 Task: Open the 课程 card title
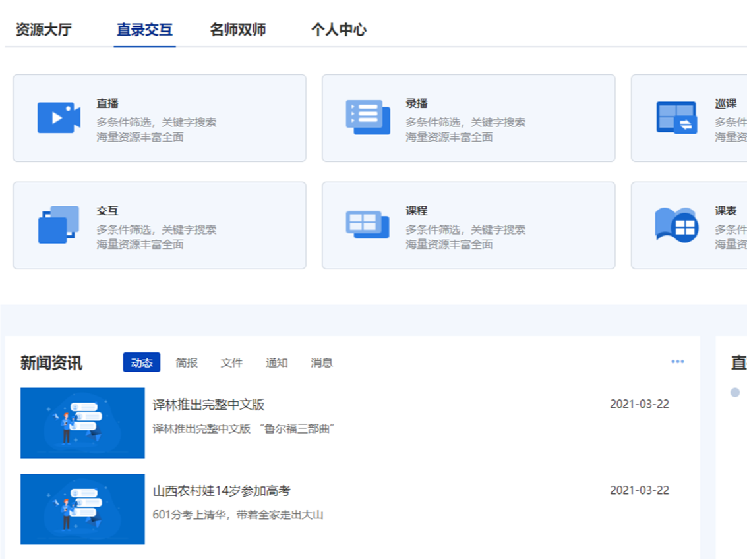[417, 210]
